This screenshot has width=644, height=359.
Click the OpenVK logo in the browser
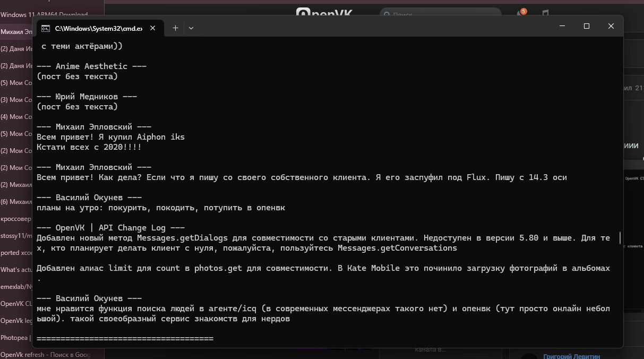point(324,13)
